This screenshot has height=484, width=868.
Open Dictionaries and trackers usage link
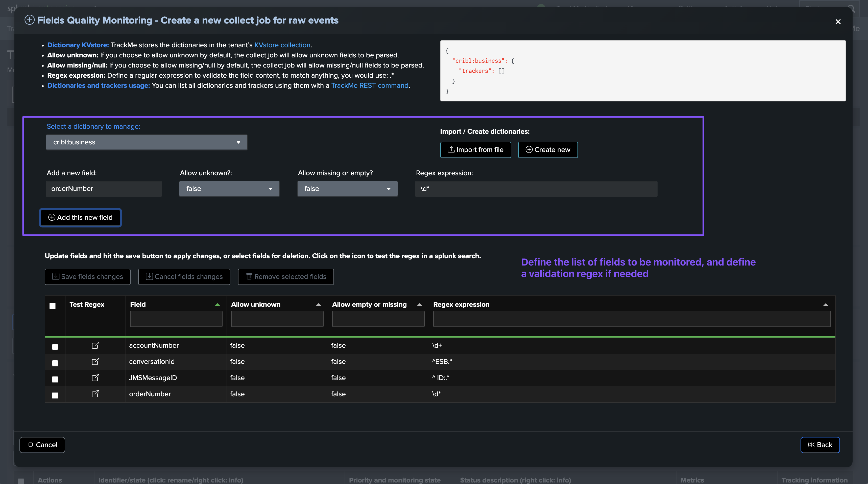98,85
